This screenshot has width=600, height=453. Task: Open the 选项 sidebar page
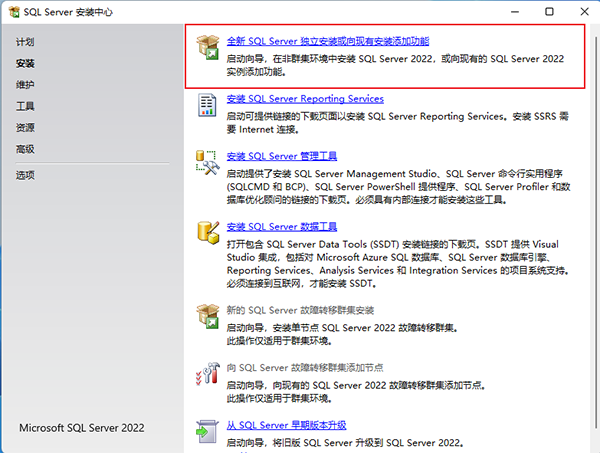tap(25, 176)
